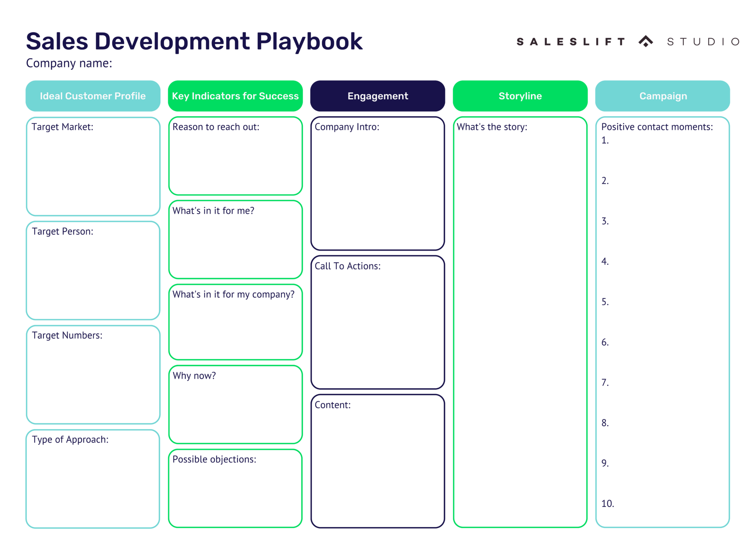
Task: Click the Company Intro box
Action: (377, 183)
